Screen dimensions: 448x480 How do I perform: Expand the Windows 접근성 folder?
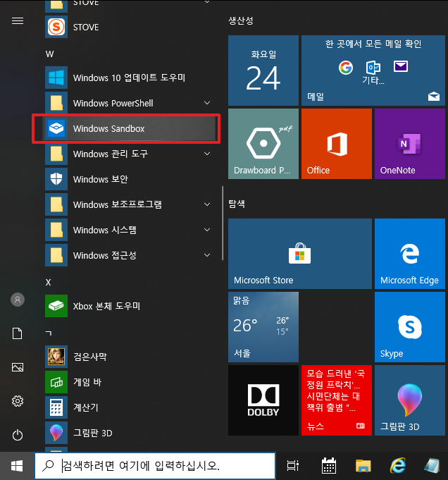130,255
